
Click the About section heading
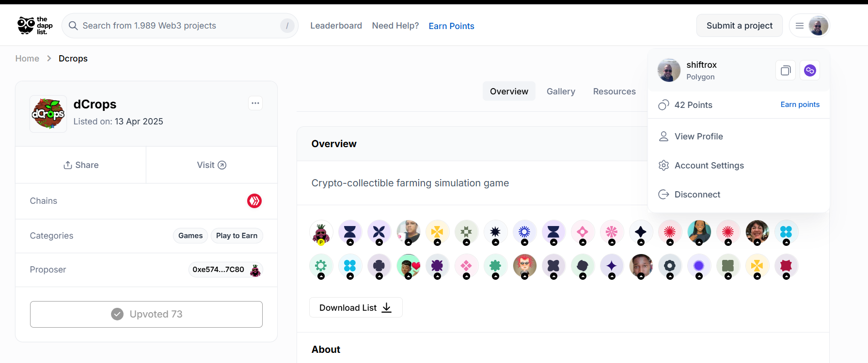click(326, 349)
